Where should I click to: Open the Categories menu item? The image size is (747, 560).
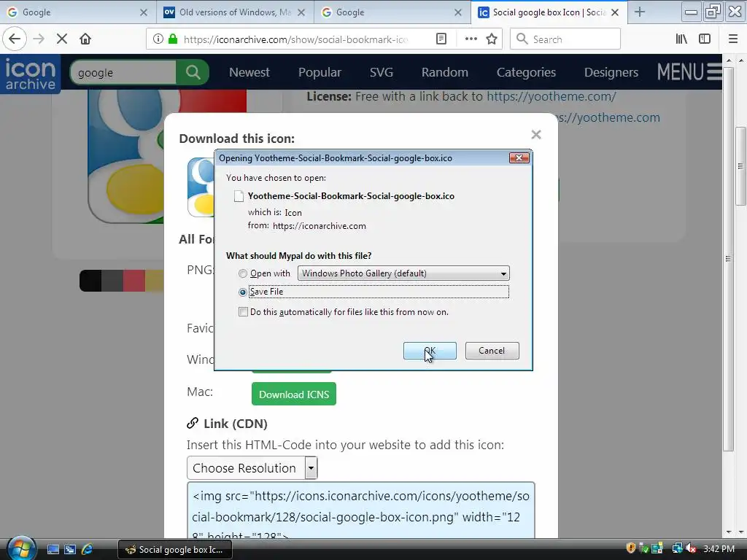(526, 72)
